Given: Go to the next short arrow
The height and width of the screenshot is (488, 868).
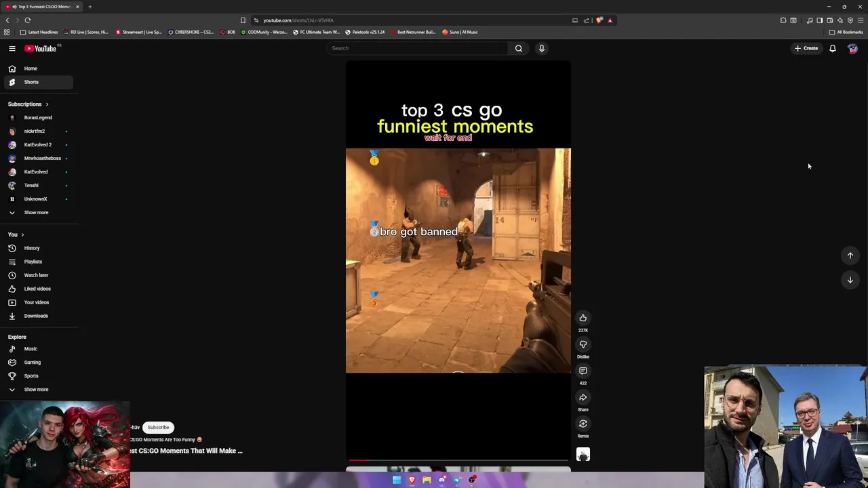Looking at the screenshot, I should tap(850, 280).
